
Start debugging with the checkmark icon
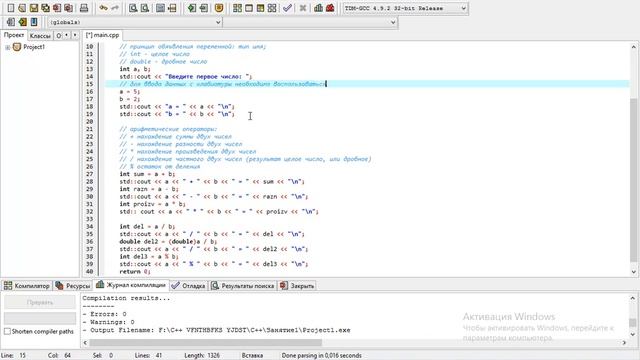[287, 8]
